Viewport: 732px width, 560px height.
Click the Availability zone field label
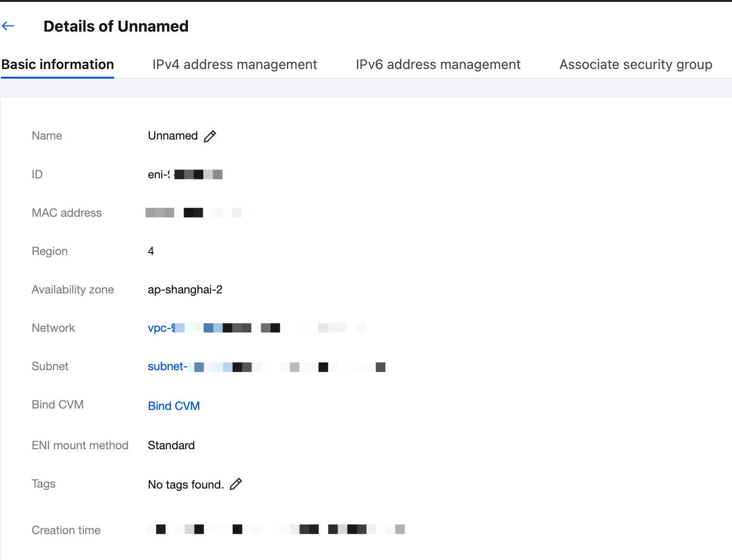[x=73, y=290]
